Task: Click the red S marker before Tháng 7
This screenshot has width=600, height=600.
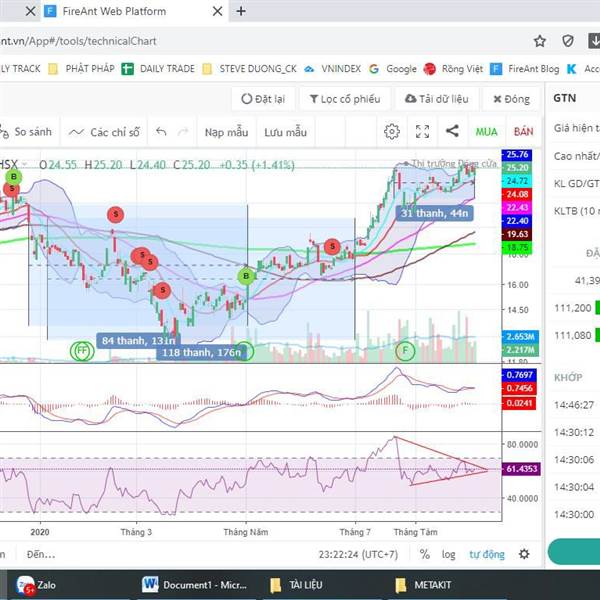Action: click(332, 247)
